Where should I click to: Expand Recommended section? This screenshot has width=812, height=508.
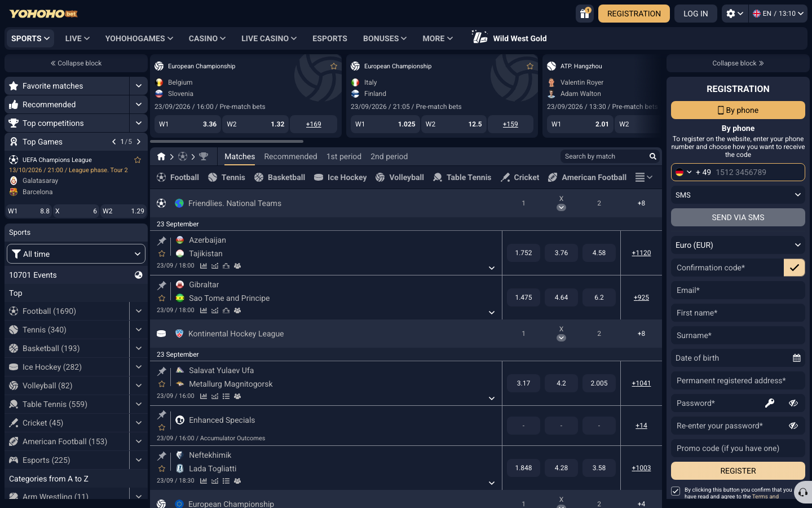point(138,104)
